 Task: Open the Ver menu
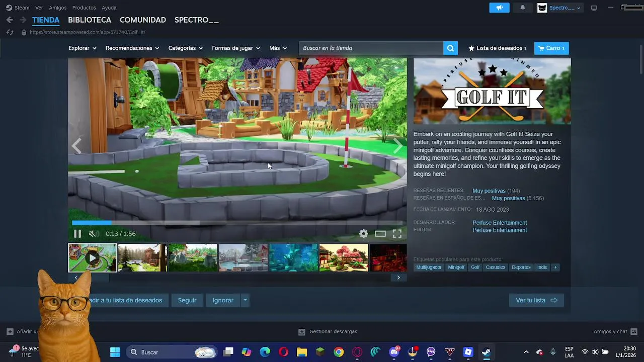coord(39,8)
